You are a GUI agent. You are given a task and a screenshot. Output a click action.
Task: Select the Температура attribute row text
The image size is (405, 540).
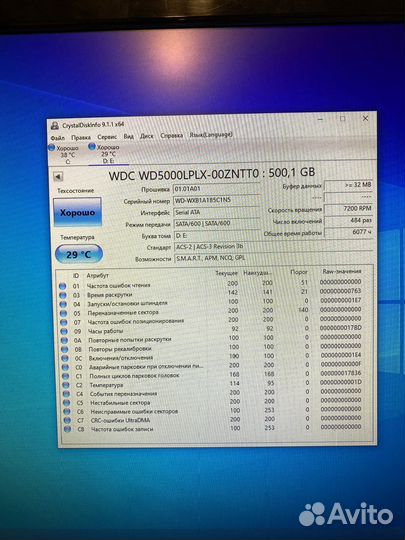tap(106, 385)
